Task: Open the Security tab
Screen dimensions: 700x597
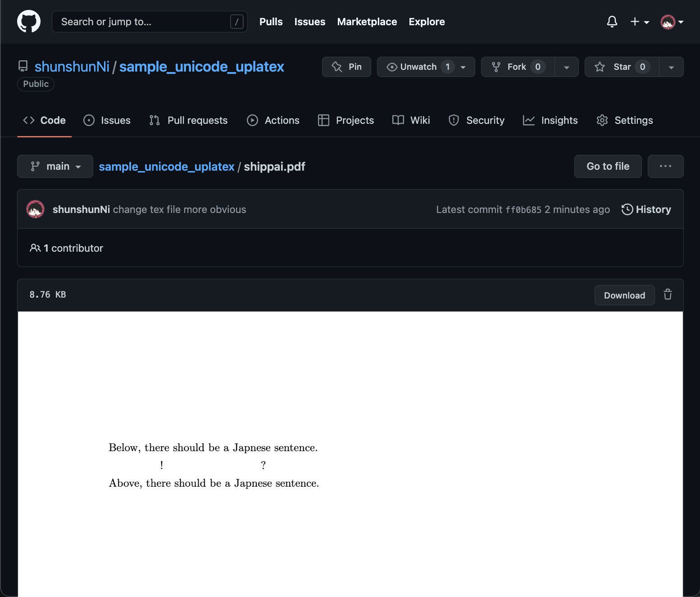Action: 477,120
